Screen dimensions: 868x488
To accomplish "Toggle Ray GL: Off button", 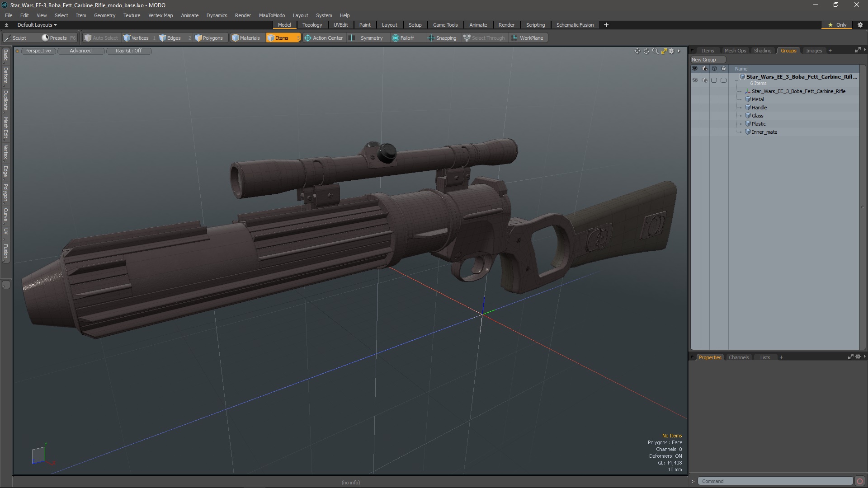I will [x=128, y=51].
